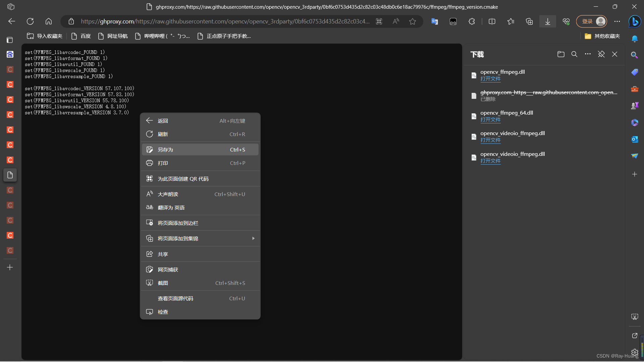Open the sidebar search icon

[x=634, y=55]
